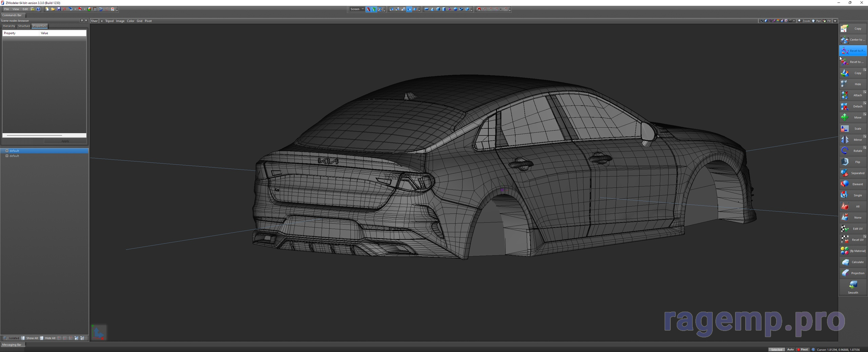Click the Attach command icon
The width and height of the screenshot is (868, 352).
click(845, 95)
